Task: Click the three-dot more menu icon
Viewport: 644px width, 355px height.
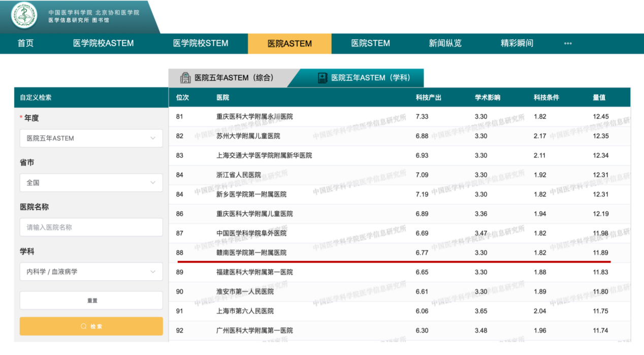Action: 568,44
